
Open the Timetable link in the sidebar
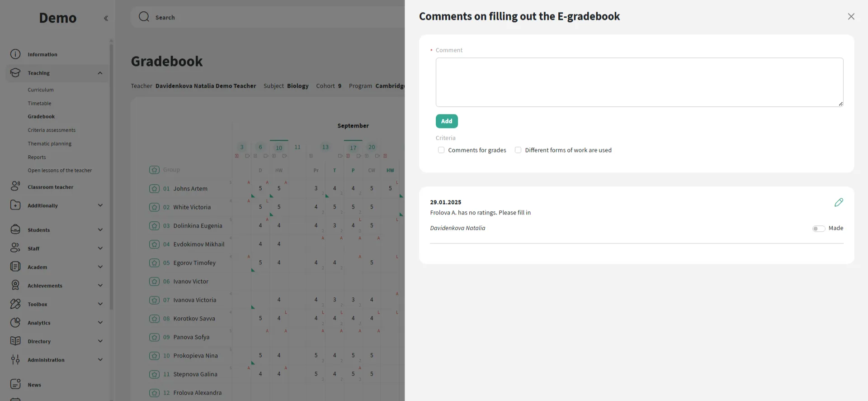tap(39, 104)
